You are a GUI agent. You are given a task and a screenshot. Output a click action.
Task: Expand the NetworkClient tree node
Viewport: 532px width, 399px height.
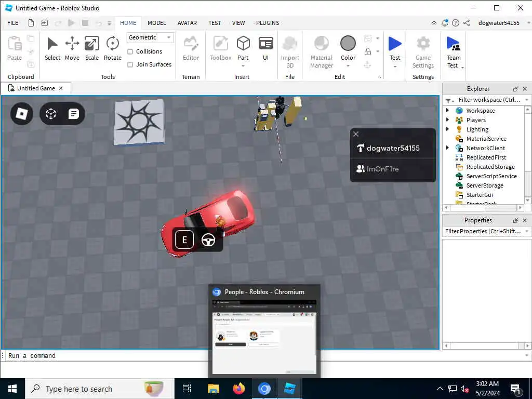[447, 148]
